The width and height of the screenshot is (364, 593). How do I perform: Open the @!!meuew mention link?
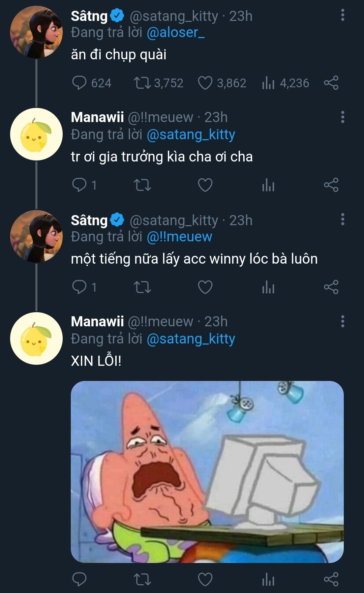179,237
